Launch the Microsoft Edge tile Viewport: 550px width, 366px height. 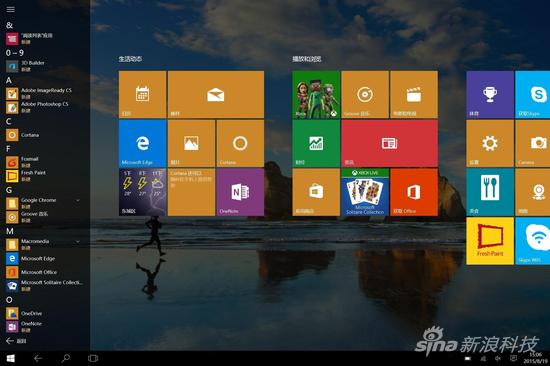click(142, 143)
